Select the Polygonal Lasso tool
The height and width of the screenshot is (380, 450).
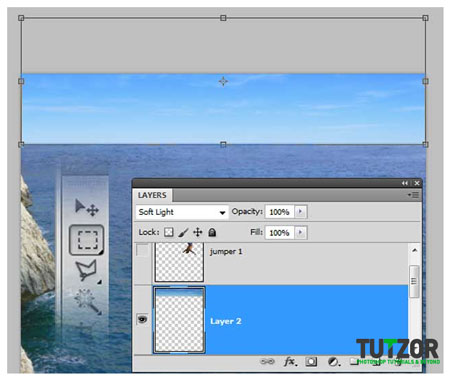[x=87, y=271]
